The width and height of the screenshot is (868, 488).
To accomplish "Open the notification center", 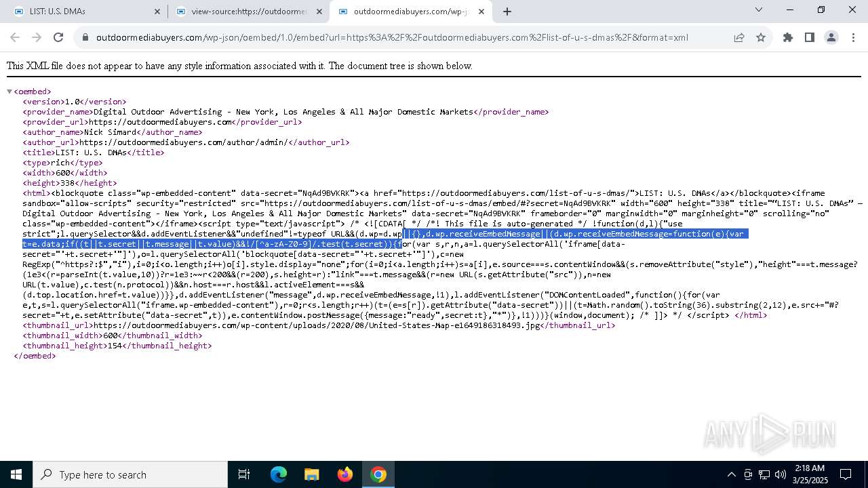I will [846, 474].
